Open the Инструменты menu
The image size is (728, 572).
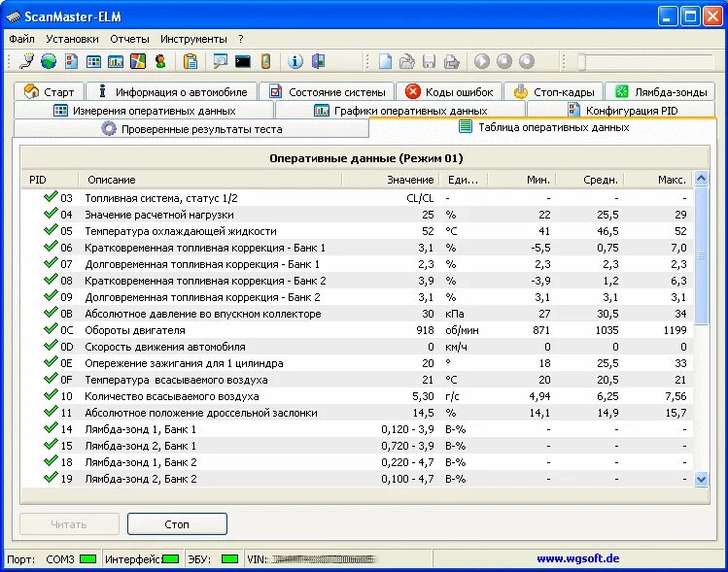[193, 39]
